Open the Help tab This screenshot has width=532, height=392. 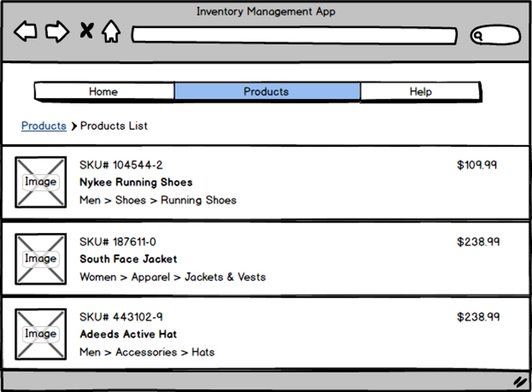coord(420,92)
